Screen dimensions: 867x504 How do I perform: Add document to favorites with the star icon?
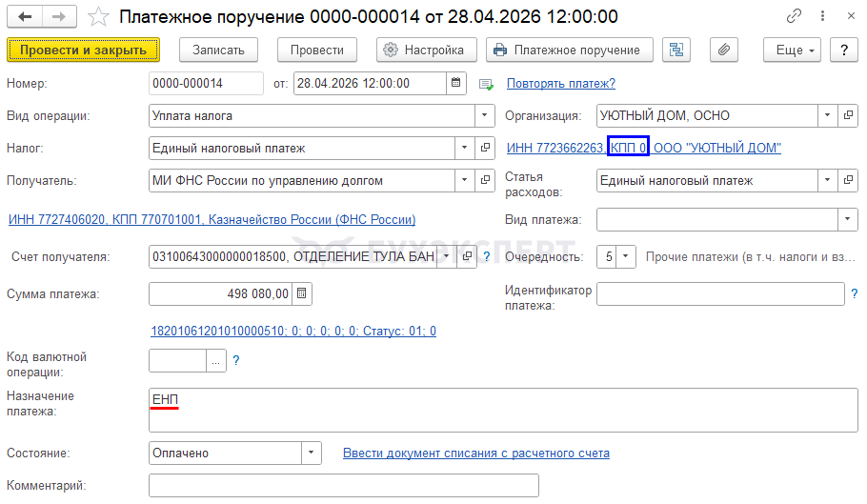pos(98,16)
